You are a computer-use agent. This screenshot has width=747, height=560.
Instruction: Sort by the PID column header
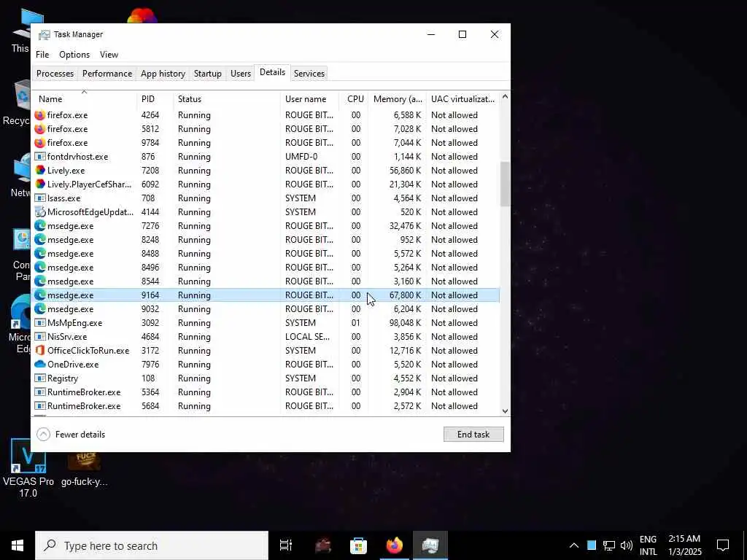(x=155, y=99)
